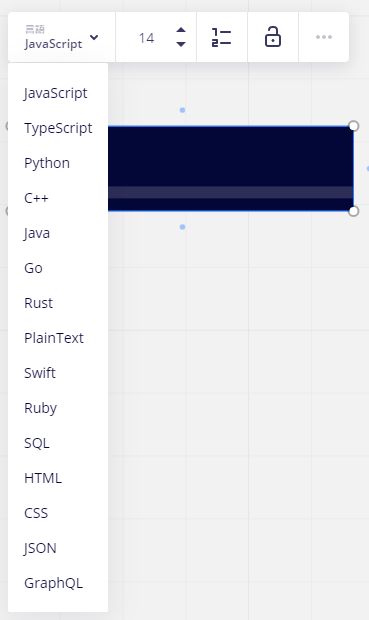Choose C++ in the language dropdown
This screenshot has width=369, height=620.
pyautogui.click(x=58, y=198)
